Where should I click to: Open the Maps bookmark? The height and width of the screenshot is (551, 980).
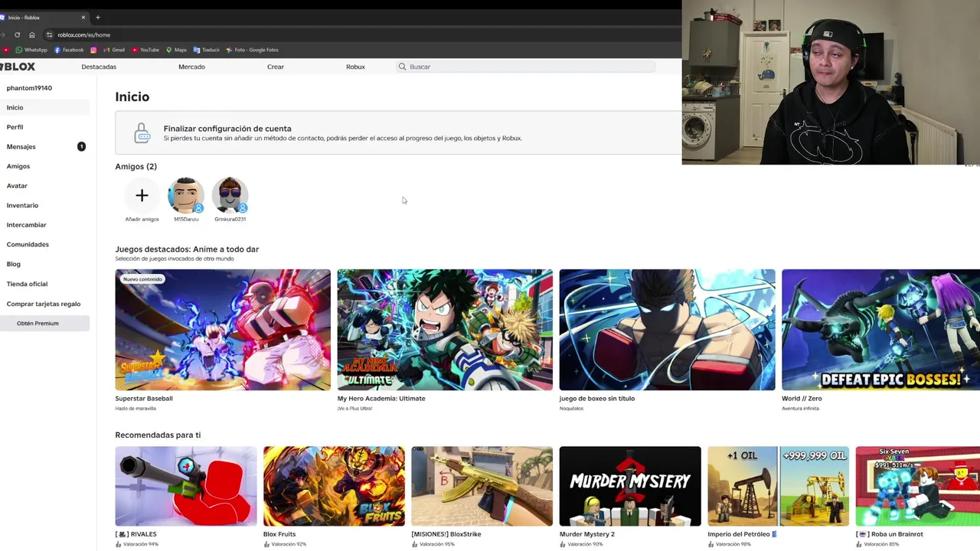[176, 50]
